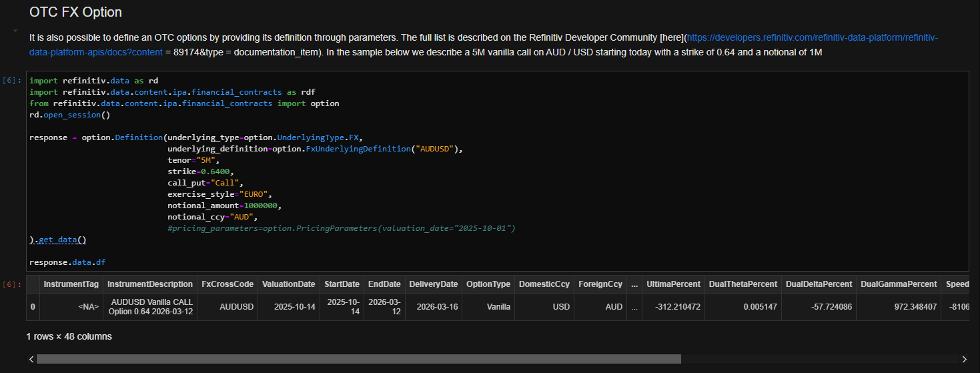Click the ValuationDate column header
Screen dimensions: 980x373
point(289,284)
